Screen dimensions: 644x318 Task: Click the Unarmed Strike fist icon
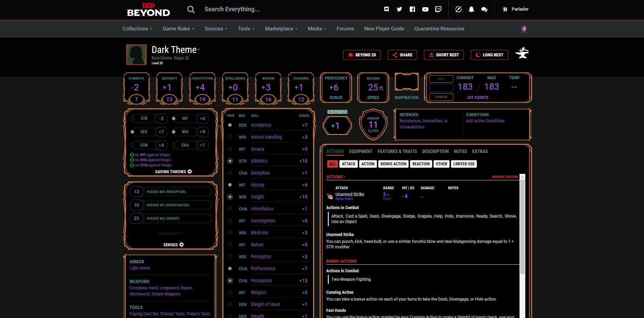click(329, 196)
